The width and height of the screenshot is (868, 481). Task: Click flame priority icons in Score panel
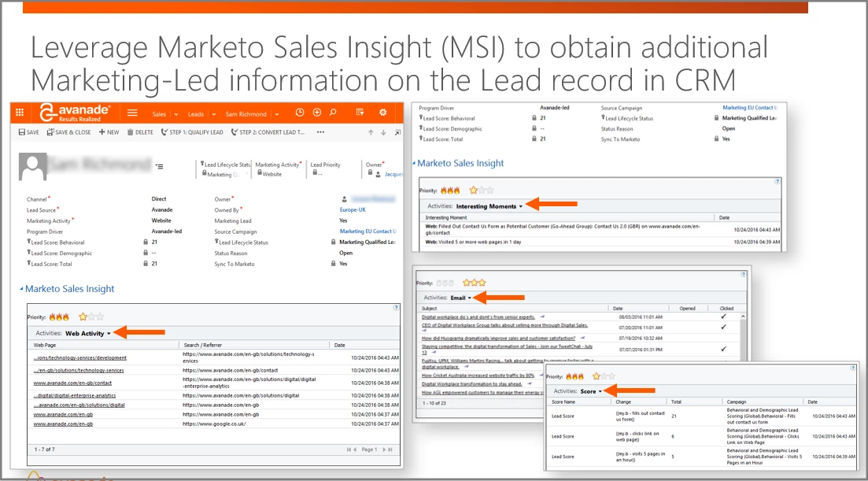pos(574,376)
